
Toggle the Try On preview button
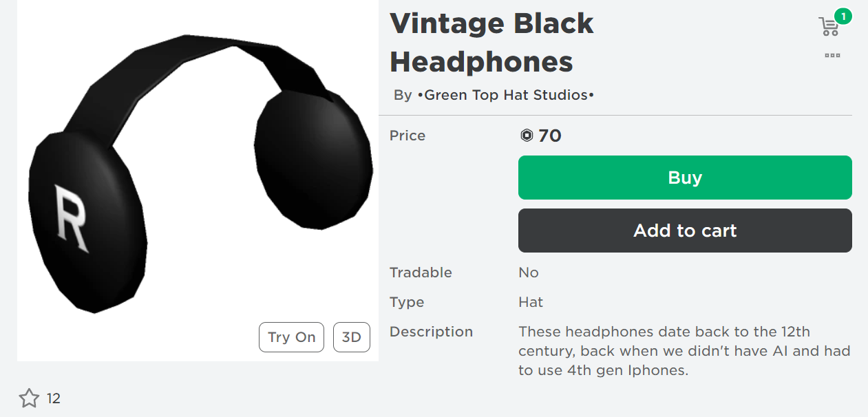(x=291, y=337)
